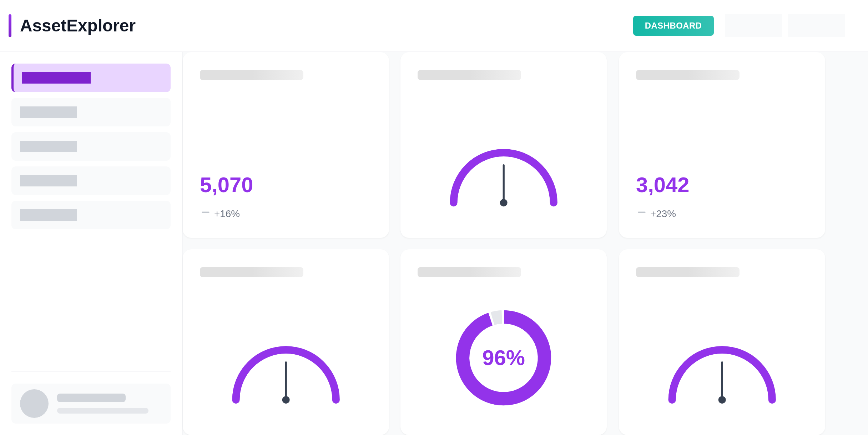Viewport: 868px width, 435px height.
Task: Select the fourth sidebar menu item
Action: coord(91,181)
